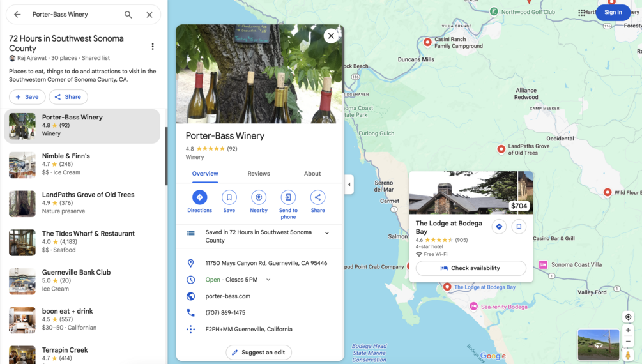This screenshot has width=642, height=364.
Task: Show your location on map
Action: click(x=628, y=317)
